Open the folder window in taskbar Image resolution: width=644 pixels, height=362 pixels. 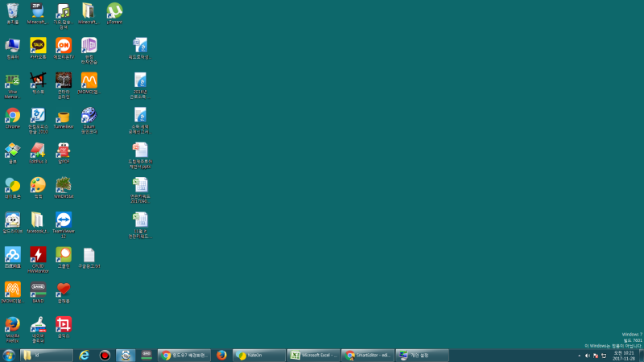pyautogui.click(x=47, y=356)
